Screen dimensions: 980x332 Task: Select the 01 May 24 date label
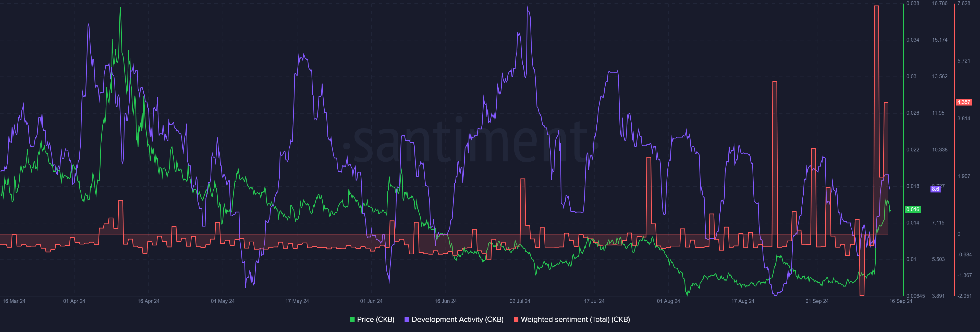tap(223, 301)
